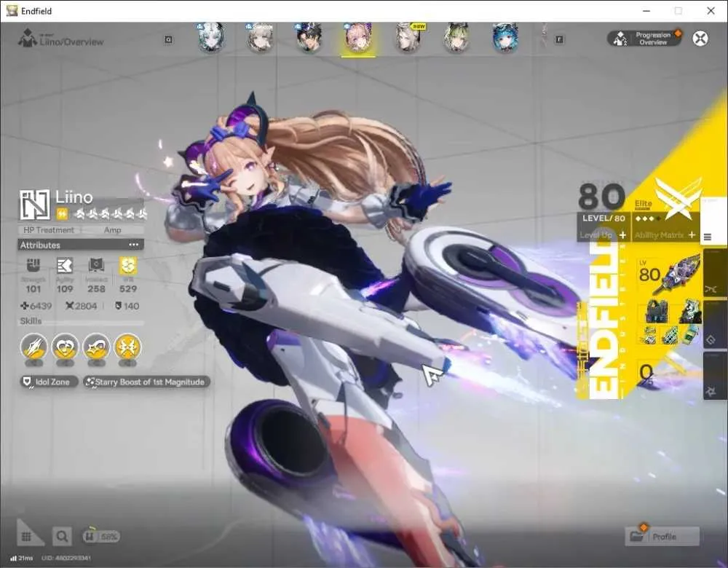This screenshot has height=568, width=728.
Task: Open the heart-shaped skill icon
Action: click(x=65, y=347)
